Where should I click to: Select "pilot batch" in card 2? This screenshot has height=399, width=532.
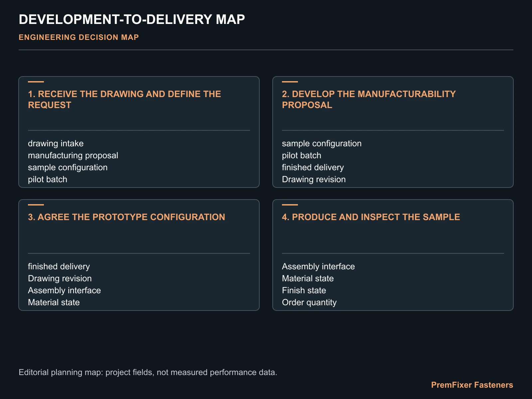click(x=302, y=156)
